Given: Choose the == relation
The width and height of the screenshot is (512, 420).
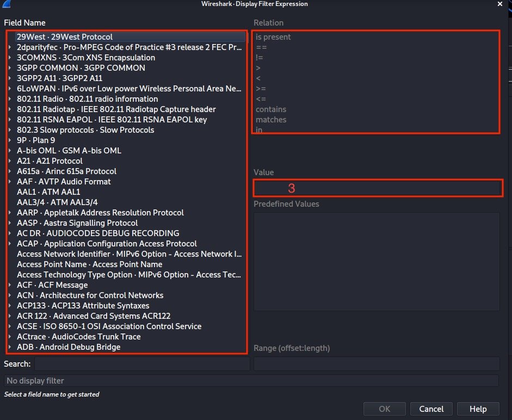Looking at the screenshot, I should click(376, 47).
